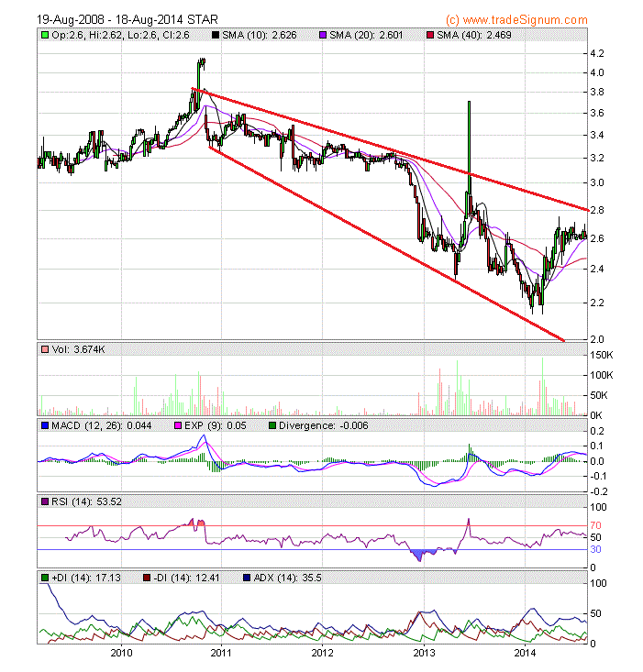Screen dimensions: 643x672
Task: Click the 'SMA (20): 2.601' label
Action: click(x=366, y=35)
